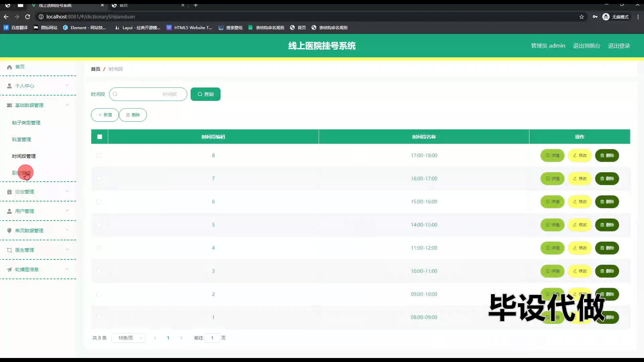Open browser three-dot menu

pyautogui.click(x=638, y=17)
